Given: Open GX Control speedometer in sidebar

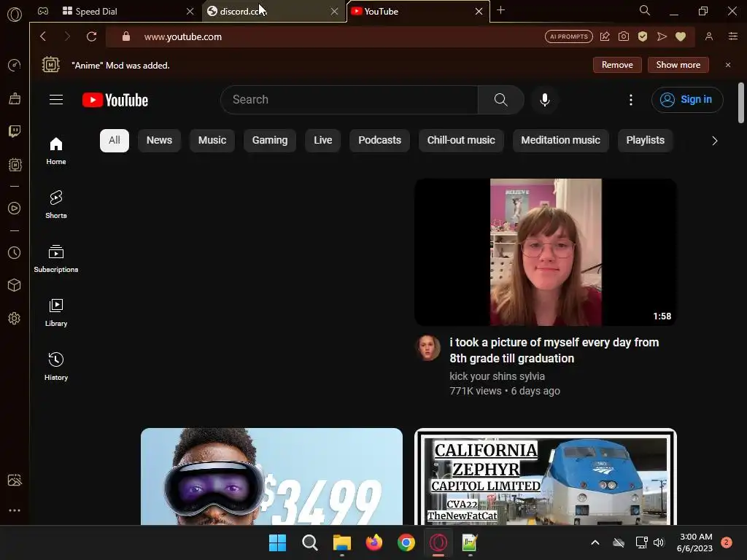Looking at the screenshot, I should point(15,65).
